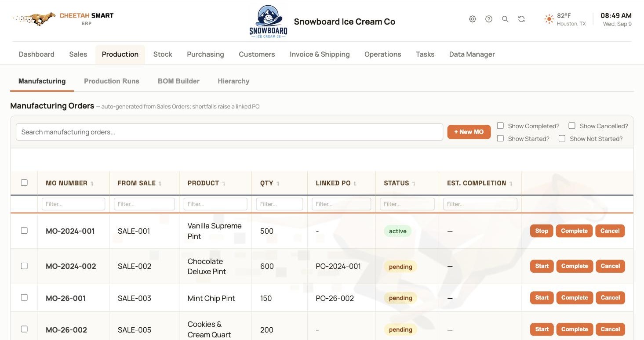This screenshot has height=340, width=644.
Task: Open the Hierarchy subtab
Action: click(x=233, y=81)
